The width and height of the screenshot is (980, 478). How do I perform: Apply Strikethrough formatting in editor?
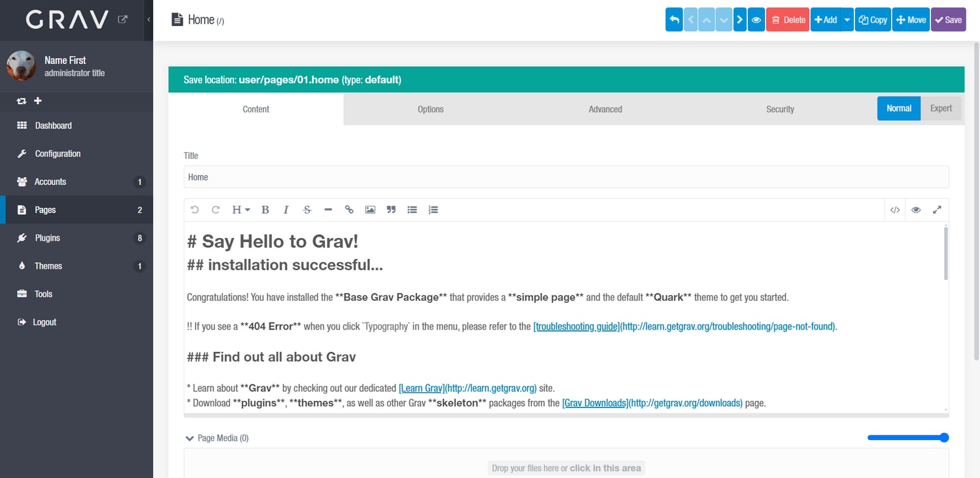click(x=307, y=210)
